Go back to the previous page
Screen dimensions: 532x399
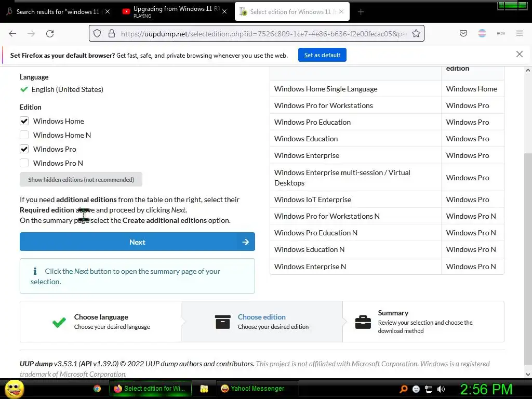point(12,34)
